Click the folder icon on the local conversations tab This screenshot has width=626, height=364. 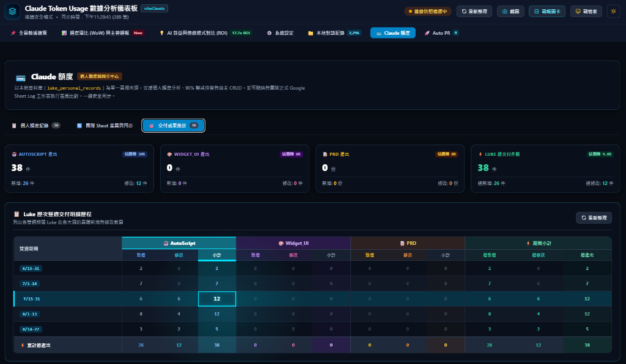pos(311,33)
